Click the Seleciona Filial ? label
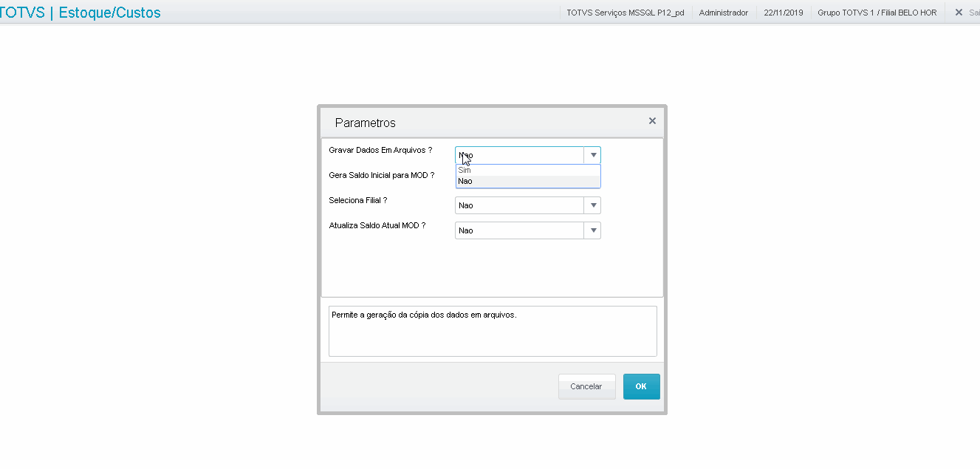This screenshot has height=469, width=980. pyautogui.click(x=358, y=200)
